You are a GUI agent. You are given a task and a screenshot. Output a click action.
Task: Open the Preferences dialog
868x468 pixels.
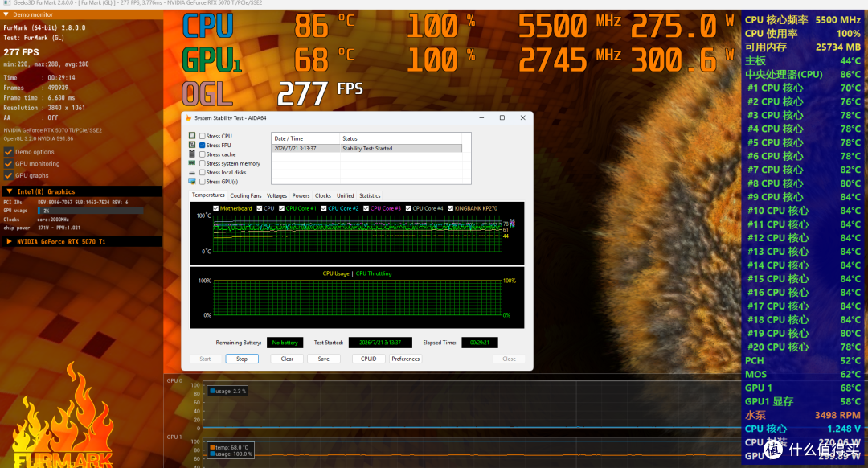click(x=406, y=359)
